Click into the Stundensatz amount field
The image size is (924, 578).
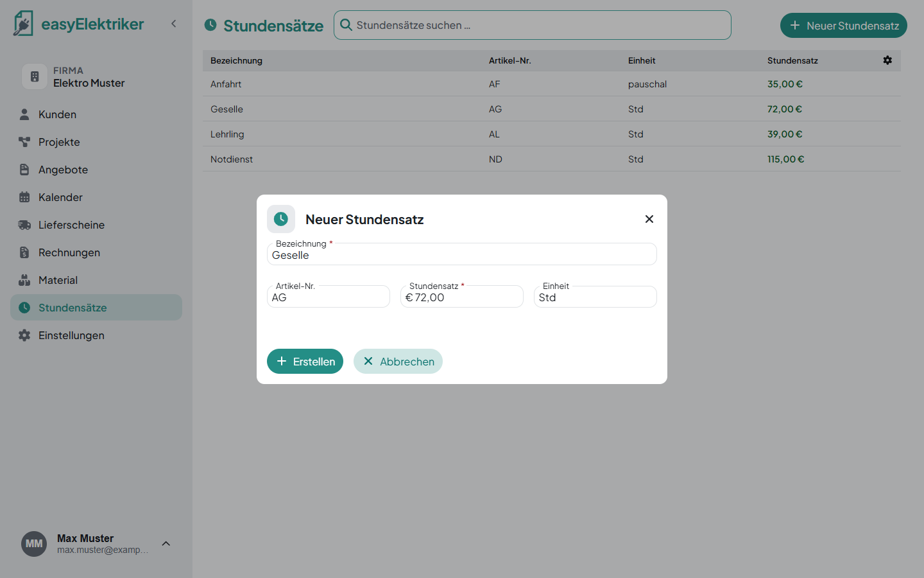[x=462, y=297]
